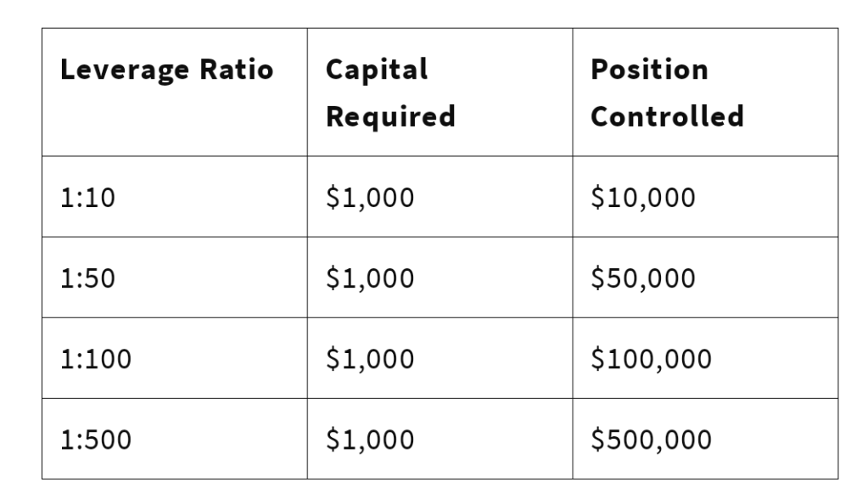
Task: Select the $500,000 position controlled cell
Action: [x=650, y=440]
